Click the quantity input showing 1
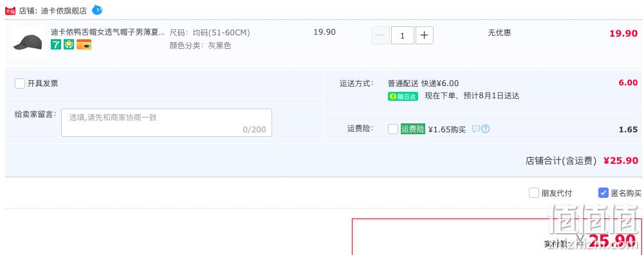644x255 pixels. [x=403, y=35]
